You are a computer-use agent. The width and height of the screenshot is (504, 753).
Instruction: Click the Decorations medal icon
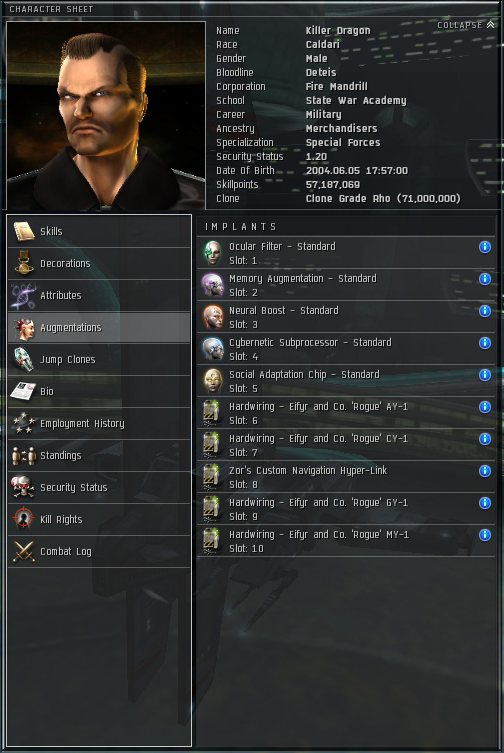24,263
